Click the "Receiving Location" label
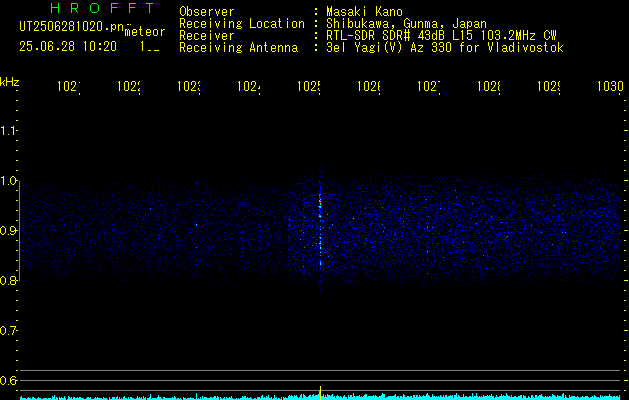This screenshot has width=629, height=400. click(242, 24)
